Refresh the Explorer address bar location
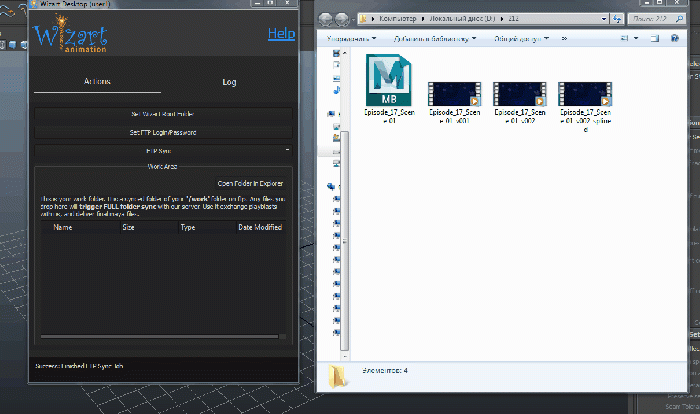Screen dimensions: 700x414 617,19
